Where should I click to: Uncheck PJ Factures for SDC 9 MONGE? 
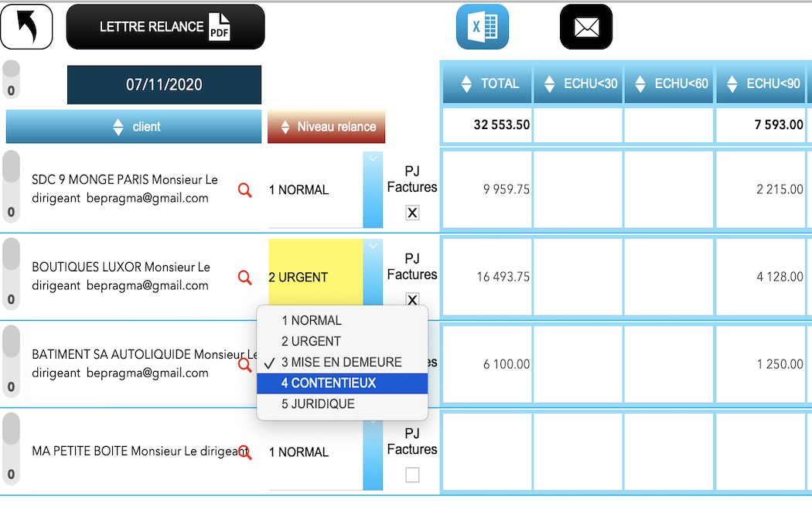[x=412, y=213]
